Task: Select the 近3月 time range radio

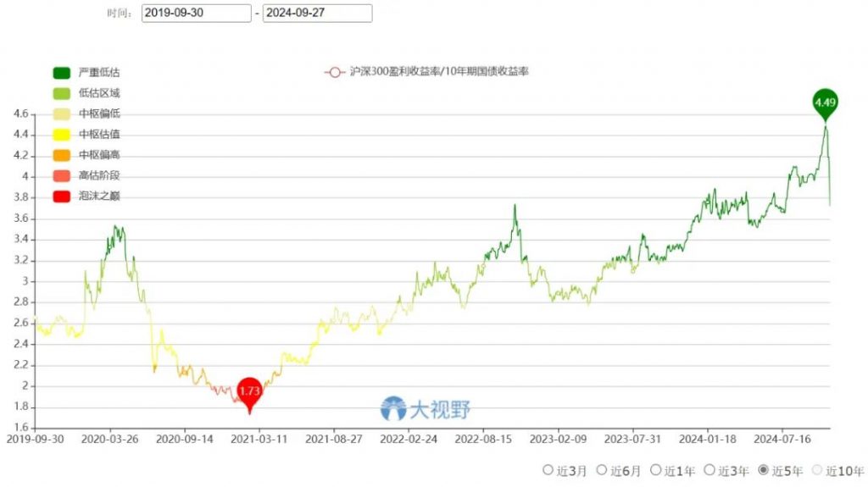Action: pyautogui.click(x=548, y=470)
